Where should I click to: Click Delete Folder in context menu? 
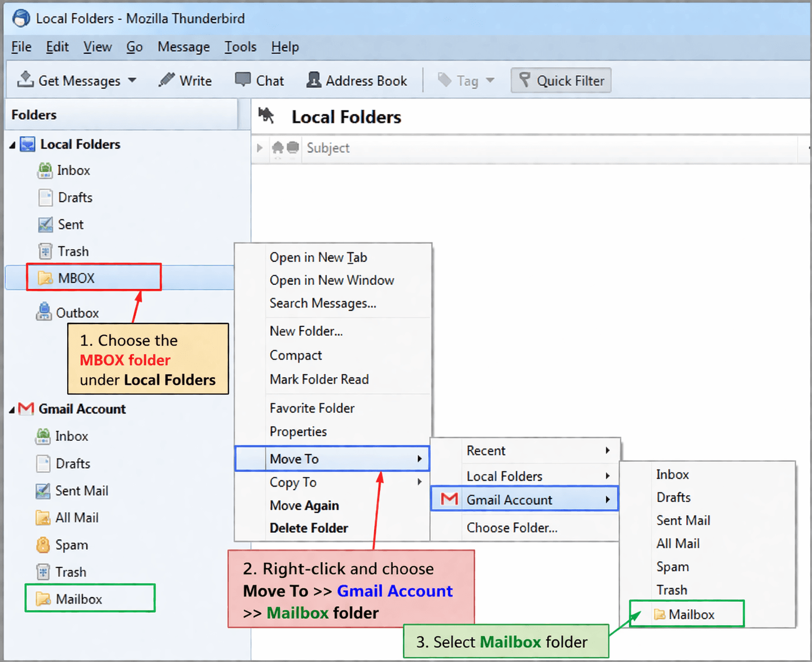(x=309, y=528)
